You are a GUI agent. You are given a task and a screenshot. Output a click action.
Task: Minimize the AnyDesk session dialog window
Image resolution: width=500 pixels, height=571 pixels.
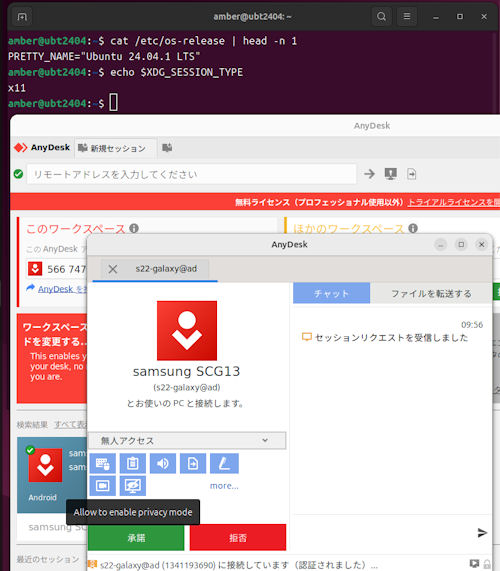coord(441,244)
